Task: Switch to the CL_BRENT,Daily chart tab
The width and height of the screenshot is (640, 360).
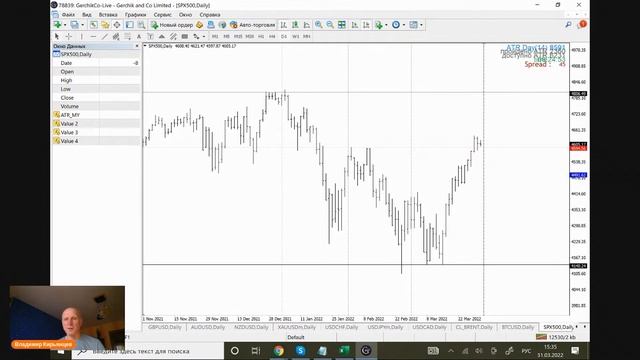Action: (474, 327)
